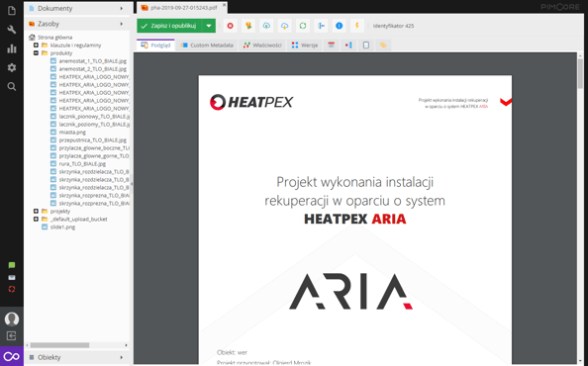The width and height of the screenshot is (588, 366).
Task: Click the Pimcore infinity logo
Action: point(12,356)
